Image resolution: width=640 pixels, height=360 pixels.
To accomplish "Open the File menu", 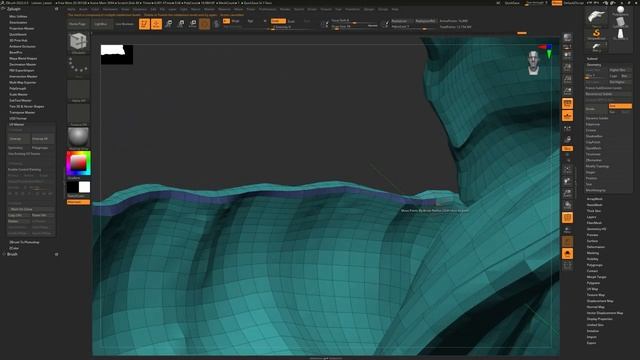I will [x=162, y=9].
